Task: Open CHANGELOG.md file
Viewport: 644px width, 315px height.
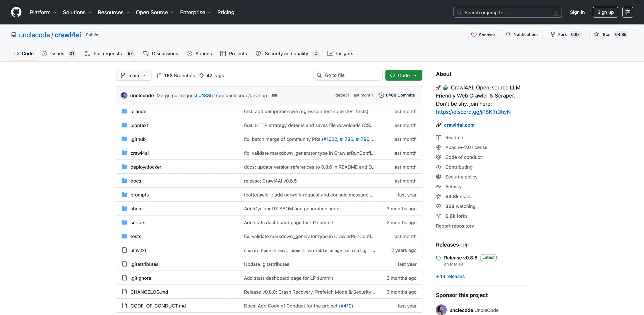Action: click(149, 292)
